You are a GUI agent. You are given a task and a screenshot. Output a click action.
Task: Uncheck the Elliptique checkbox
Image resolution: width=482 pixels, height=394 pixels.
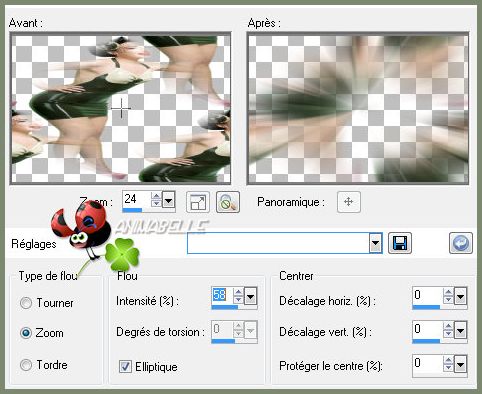click(125, 366)
